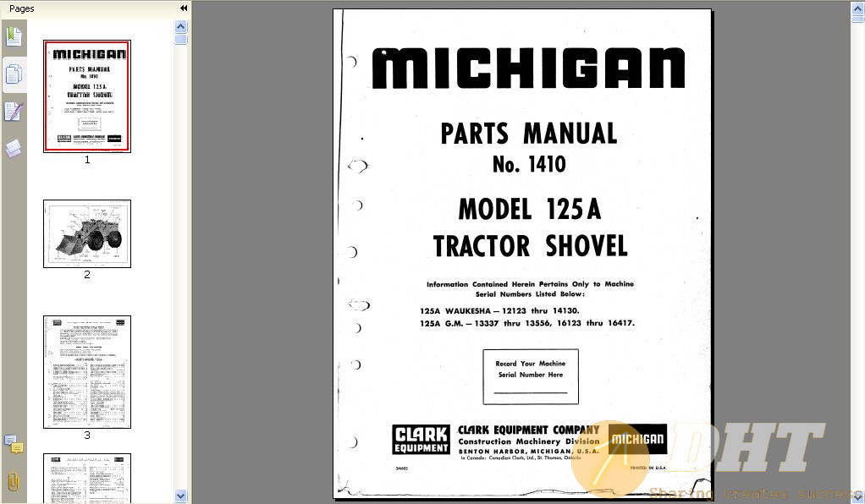The width and height of the screenshot is (865, 504).
Task: Click the 'PARTS MANUAL' heading text
Action: 528,134
